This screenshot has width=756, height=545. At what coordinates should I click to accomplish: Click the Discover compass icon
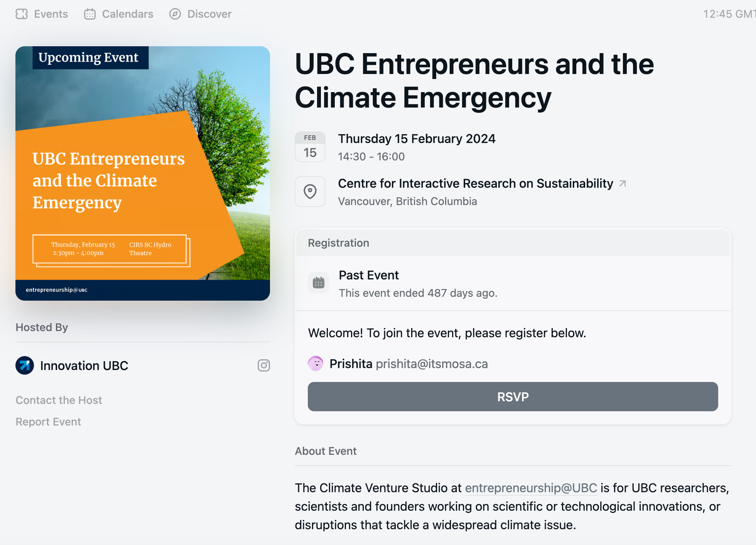(175, 14)
